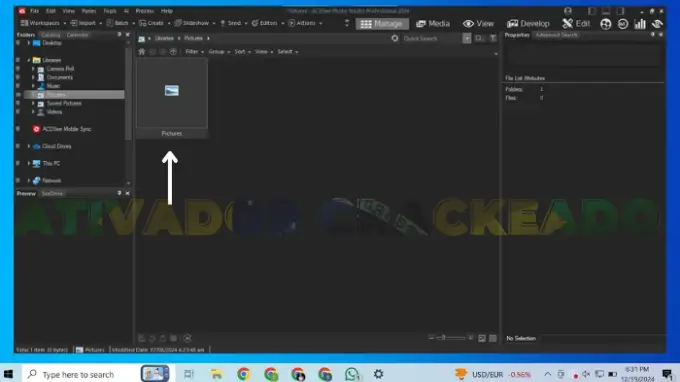Pin the Folders pane with the pushpin
The height and width of the screenshot is (382, 680).
(119, 34)
